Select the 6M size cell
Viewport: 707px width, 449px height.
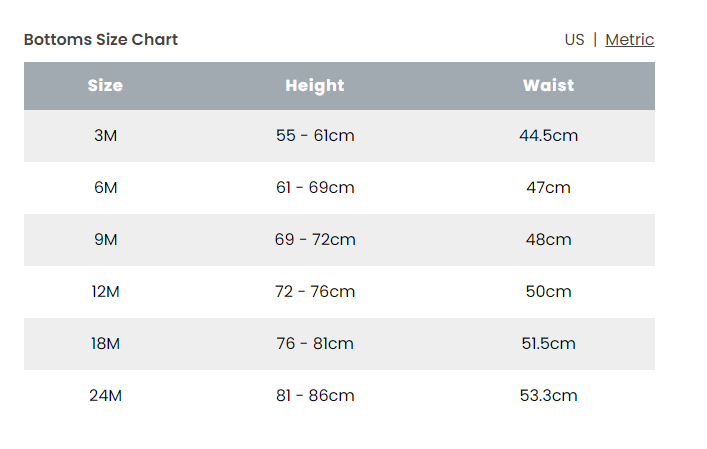105,188
